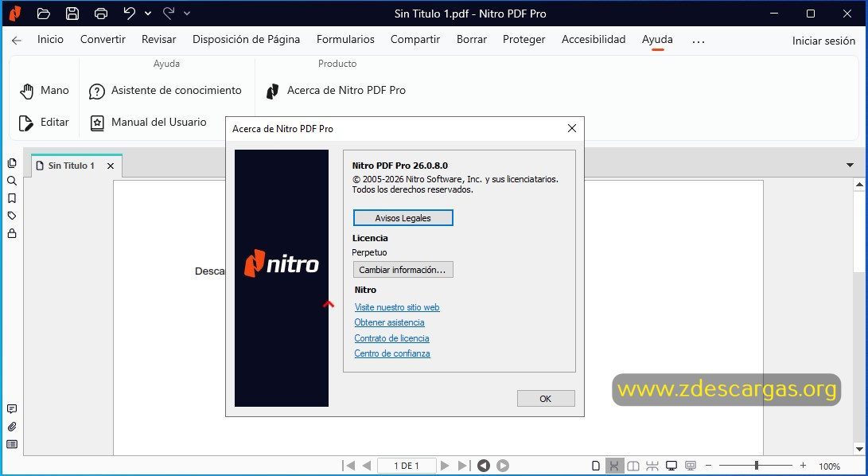The height and width of the screenshot is (476, 868).
Task: Jump to the last page
Action: click(465, 466)
